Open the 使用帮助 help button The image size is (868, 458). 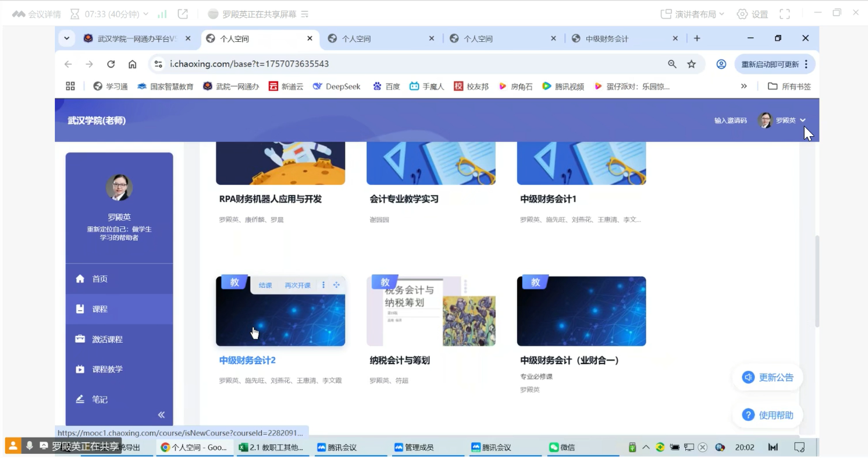[768, 415]
